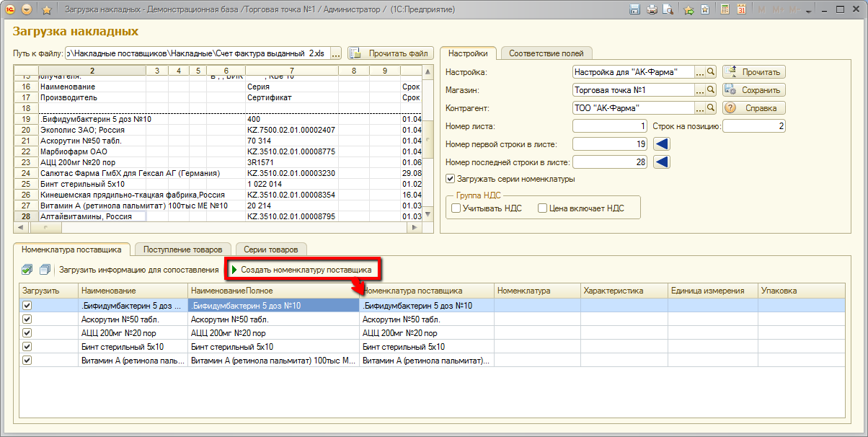Enable the 'Учитывать НДС' checkbox
Viewport: 868px width, 437px height.
coord(456,208)
